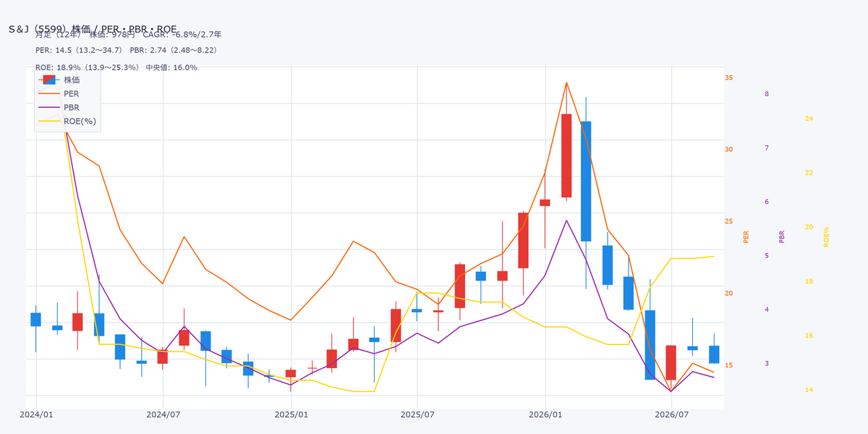
Task: Click the PER axis tick value 35
Action: (x=729, y=77)
